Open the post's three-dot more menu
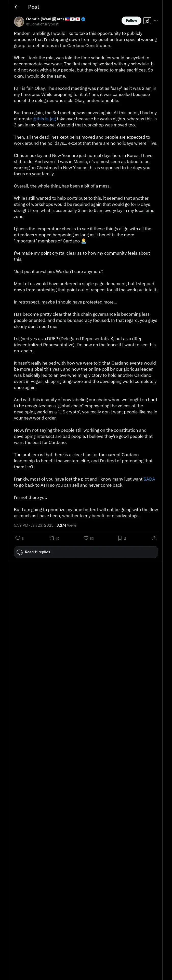Screen dimensions: 172x980 (x=156, y=21)
